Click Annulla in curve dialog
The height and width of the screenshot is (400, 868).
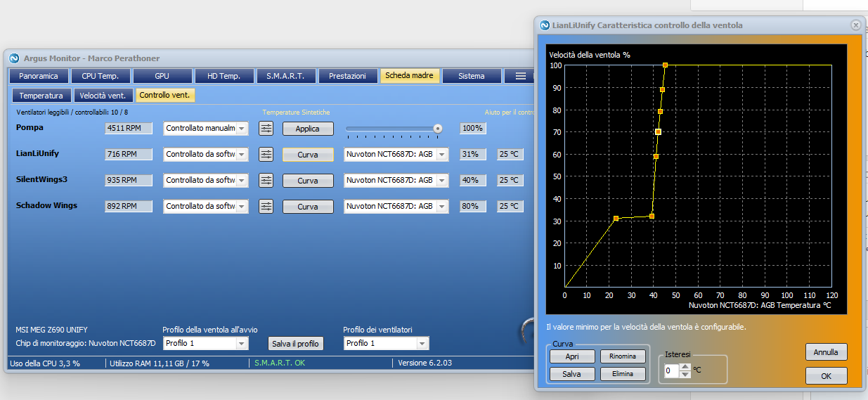tap(827, 351)
